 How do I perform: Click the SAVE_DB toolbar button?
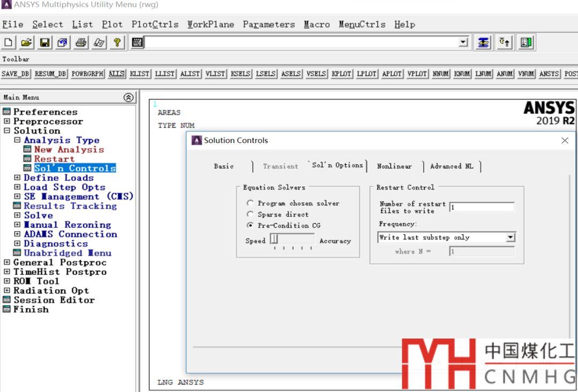(16, 74)
